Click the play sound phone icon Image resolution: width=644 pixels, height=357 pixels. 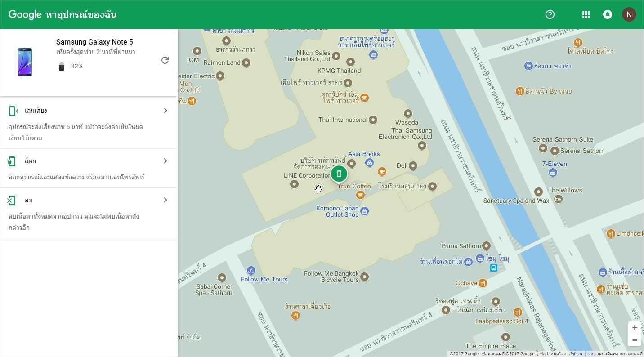pyautogui.click(x=13, y=111)
